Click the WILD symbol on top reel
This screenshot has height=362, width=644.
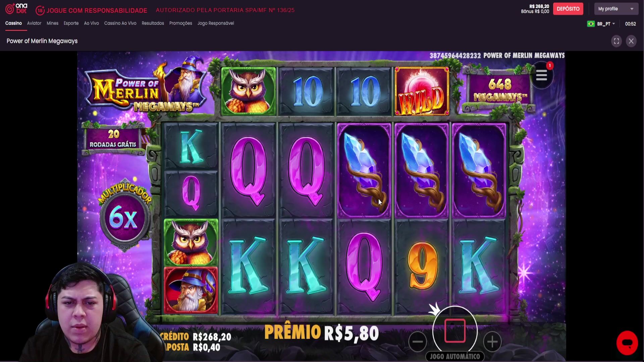click(x=422, y=91)
